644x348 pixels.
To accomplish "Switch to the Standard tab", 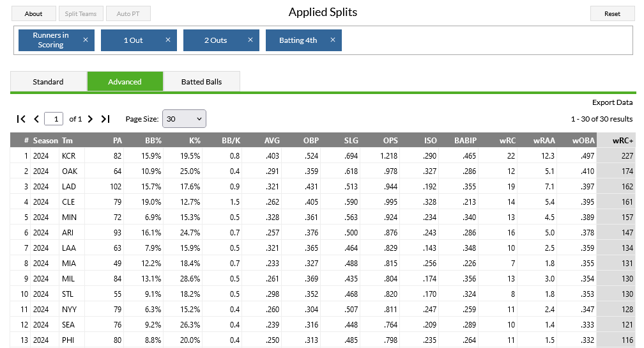I will point(49,81).
